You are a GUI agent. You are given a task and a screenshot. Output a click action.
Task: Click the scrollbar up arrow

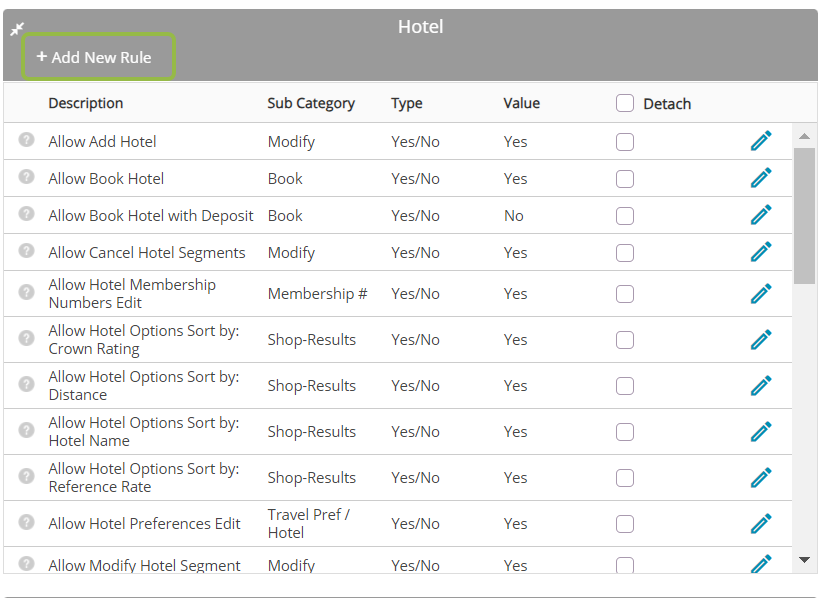804,136
